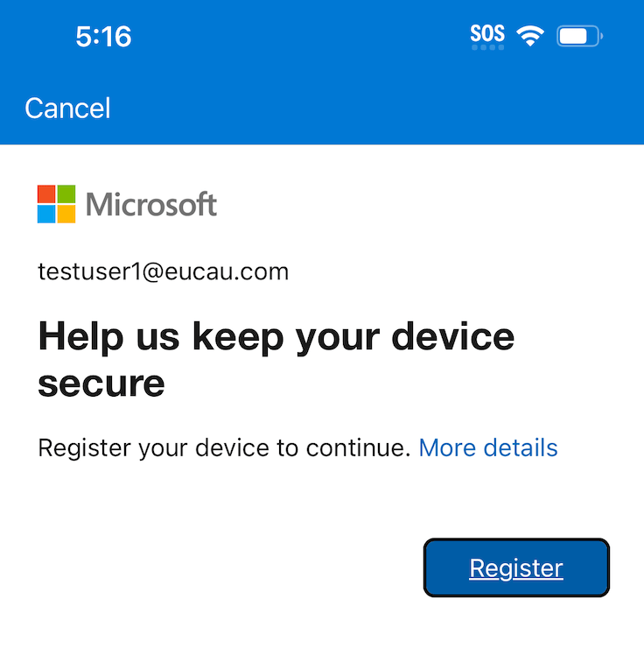The image size is (644, 662).
Task: Click the Microsoft wordmark text
Action: point(151,205)
